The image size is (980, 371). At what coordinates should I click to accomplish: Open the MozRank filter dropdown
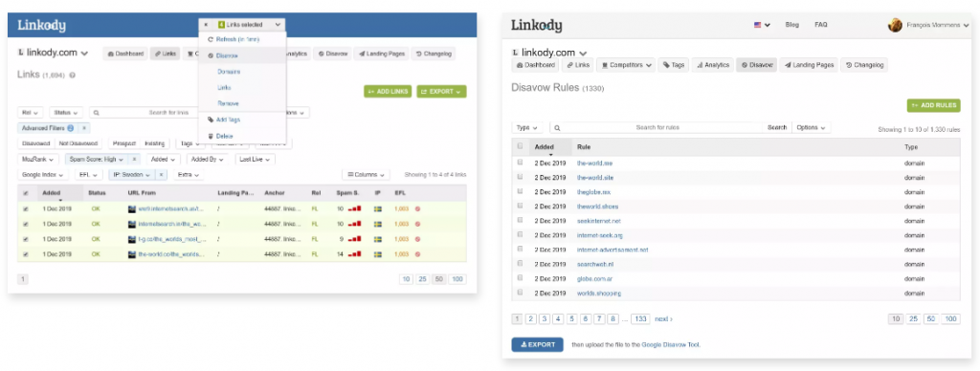tap(38, 160)
